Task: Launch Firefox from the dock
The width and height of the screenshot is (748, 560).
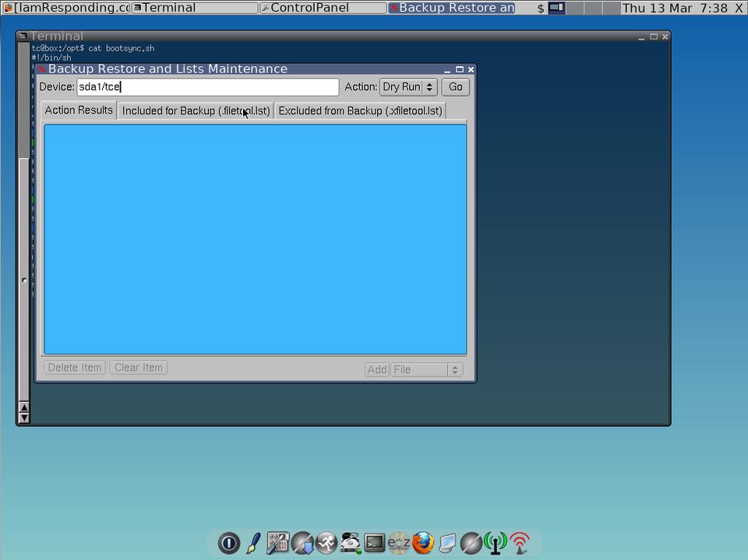Action: pyautogui.click(x=423, y=543)
